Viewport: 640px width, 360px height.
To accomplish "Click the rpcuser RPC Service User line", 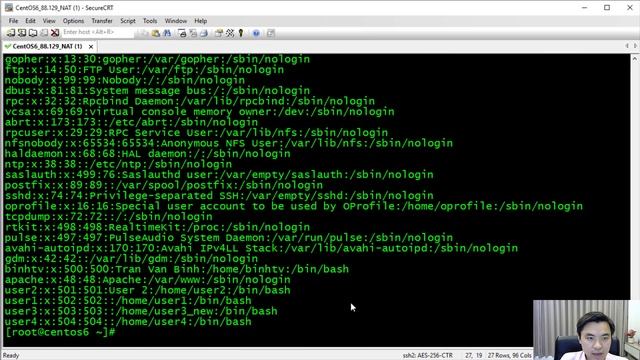I will (x=196, y=133).
